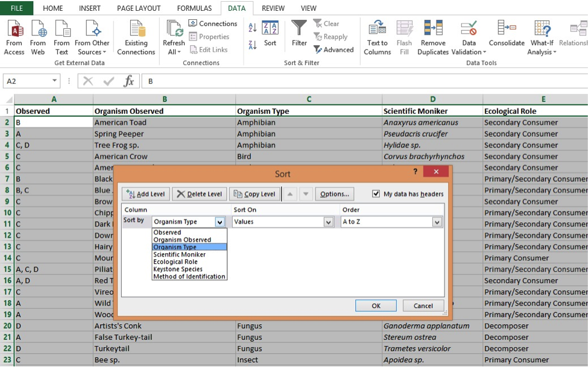Click the Add Level button
Screen dimensions: 588x367
(x=145, y=194)
